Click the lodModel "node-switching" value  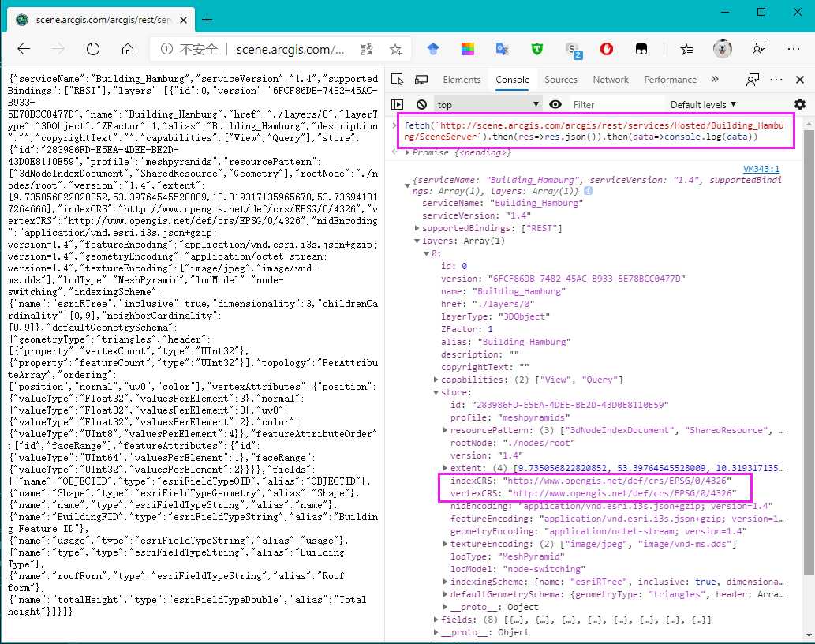click(x=544, y=569)
